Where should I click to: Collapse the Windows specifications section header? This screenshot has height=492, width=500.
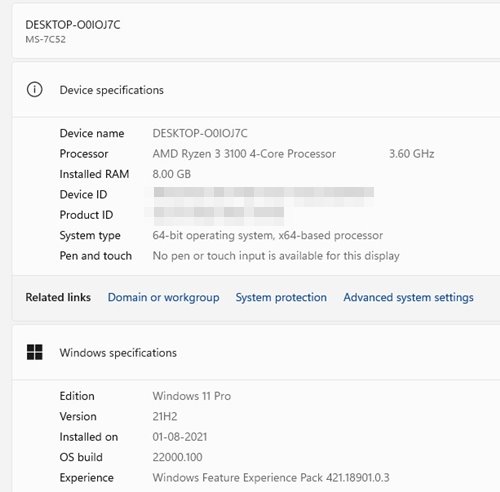point(256,352)
